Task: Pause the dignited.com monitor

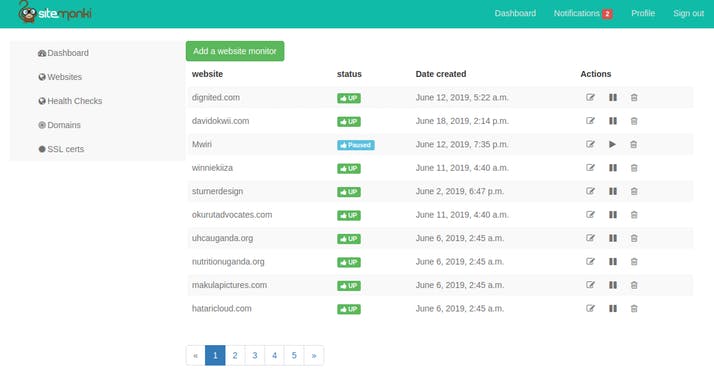Action: 613,97
